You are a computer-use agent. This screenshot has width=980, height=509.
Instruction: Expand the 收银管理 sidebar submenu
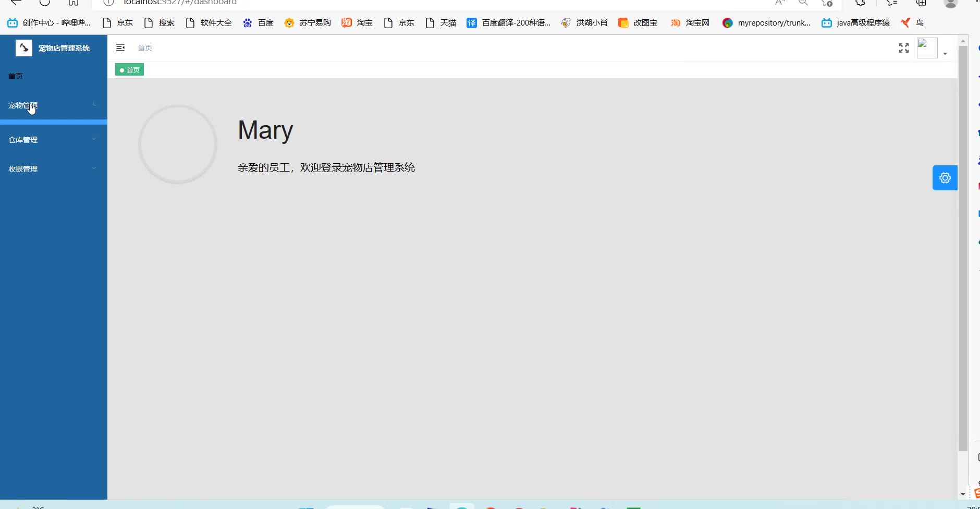(54, 169)
